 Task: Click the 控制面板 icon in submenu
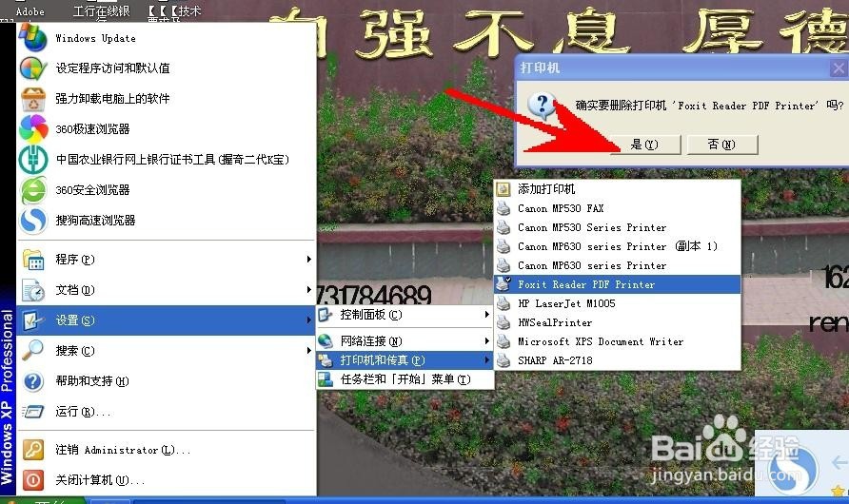pyautogui.click(x=326, y=314)
